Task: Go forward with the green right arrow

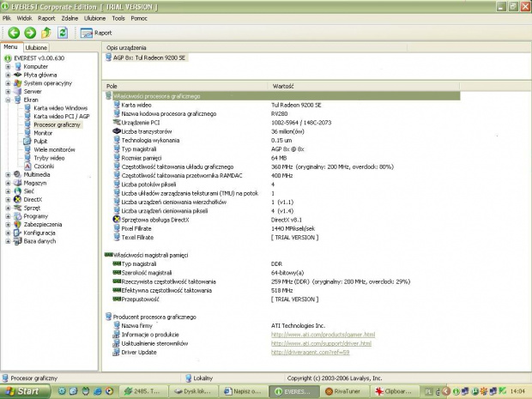Action: click(x=30, y=33)
